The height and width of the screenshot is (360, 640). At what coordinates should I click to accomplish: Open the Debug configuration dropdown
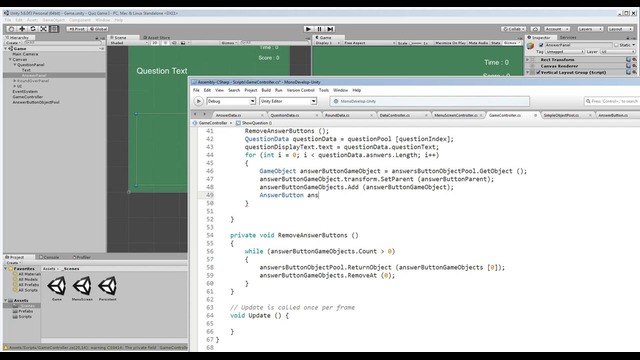(231, 101)
